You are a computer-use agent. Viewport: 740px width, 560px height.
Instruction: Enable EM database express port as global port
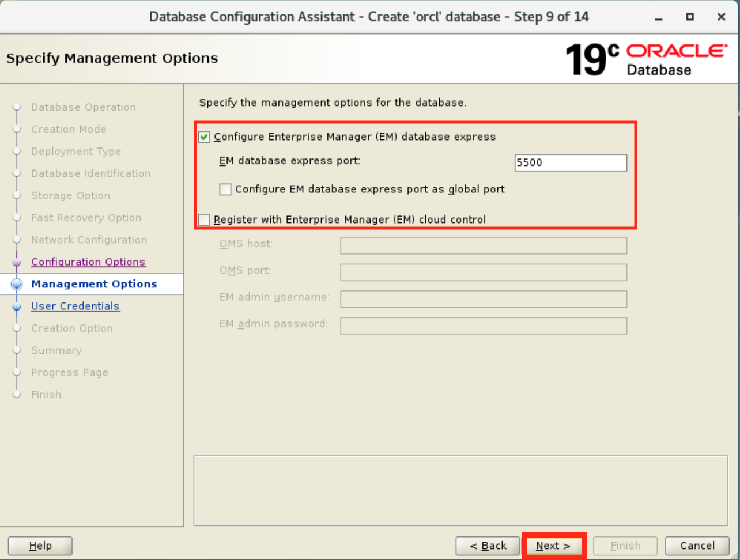coord(225,190)
